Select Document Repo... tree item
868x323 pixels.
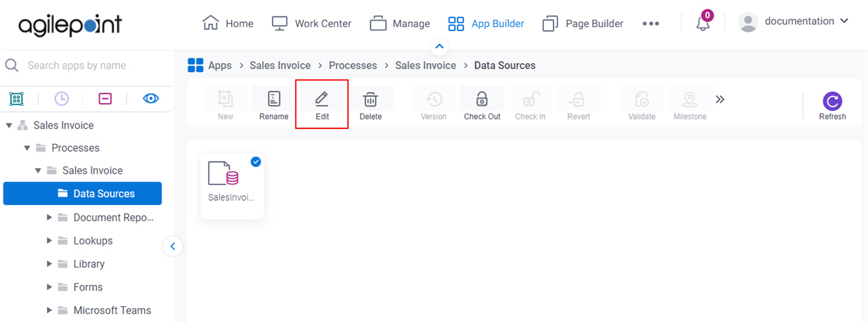point(114,218)
